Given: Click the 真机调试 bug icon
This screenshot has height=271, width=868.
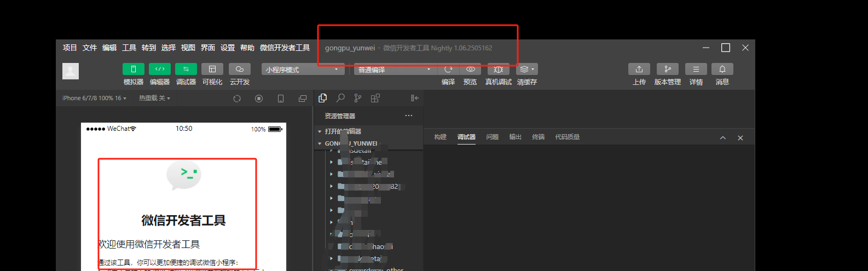Looking at the screenshot, I should [x=499, y=69].
